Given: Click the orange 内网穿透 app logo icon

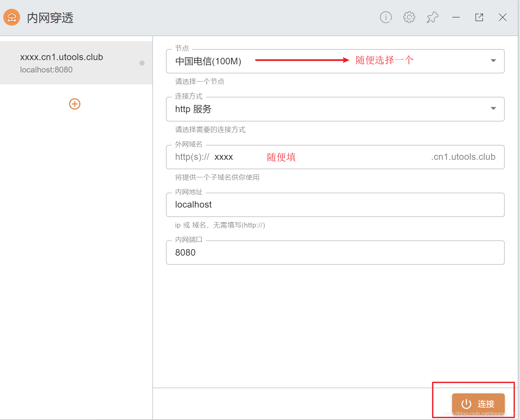Looking at the screenshot, I should [x=12, y=17].
